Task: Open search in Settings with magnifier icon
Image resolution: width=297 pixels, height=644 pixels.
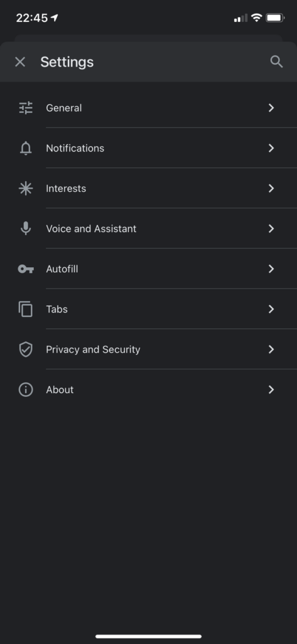Action: [276, 62]
